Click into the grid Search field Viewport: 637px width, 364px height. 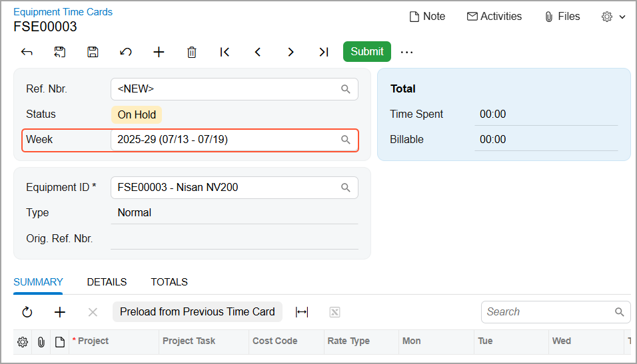tap(546, 312)
